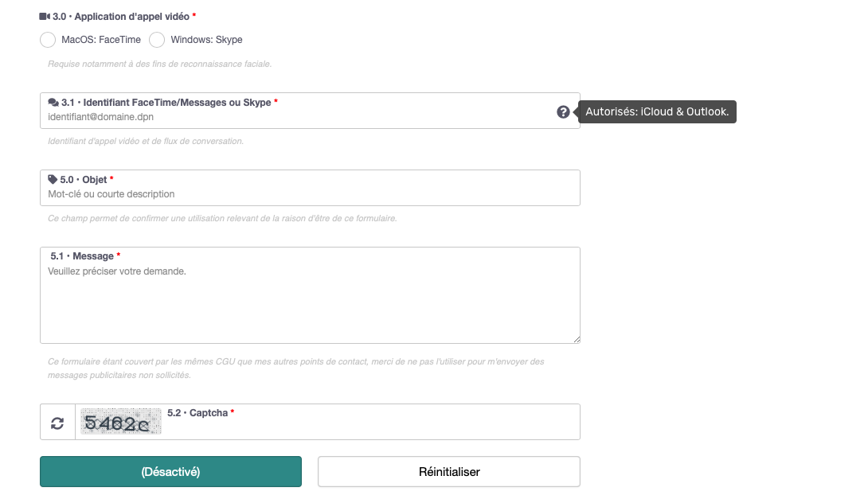Select the MacOS: FaceTime radio button
Viewport: 868px width, 503px height.
(x=48, y=40)
